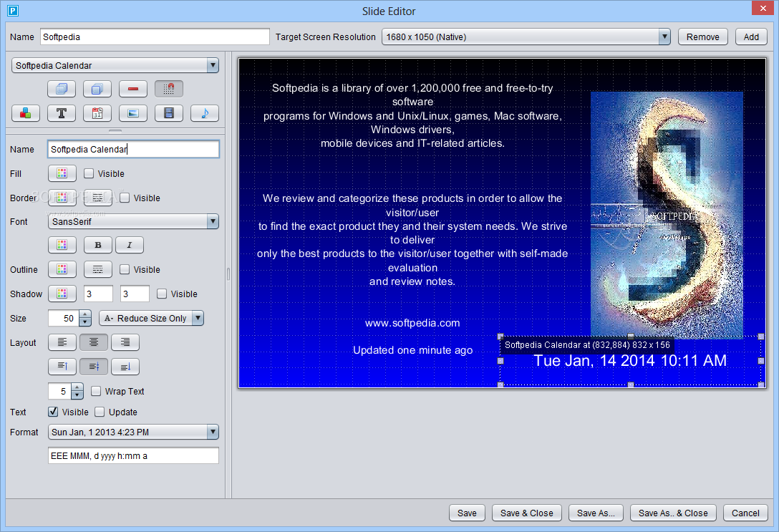Add a text element with T icon
This screenshot has height=532, width=779.
click(62, 113)
